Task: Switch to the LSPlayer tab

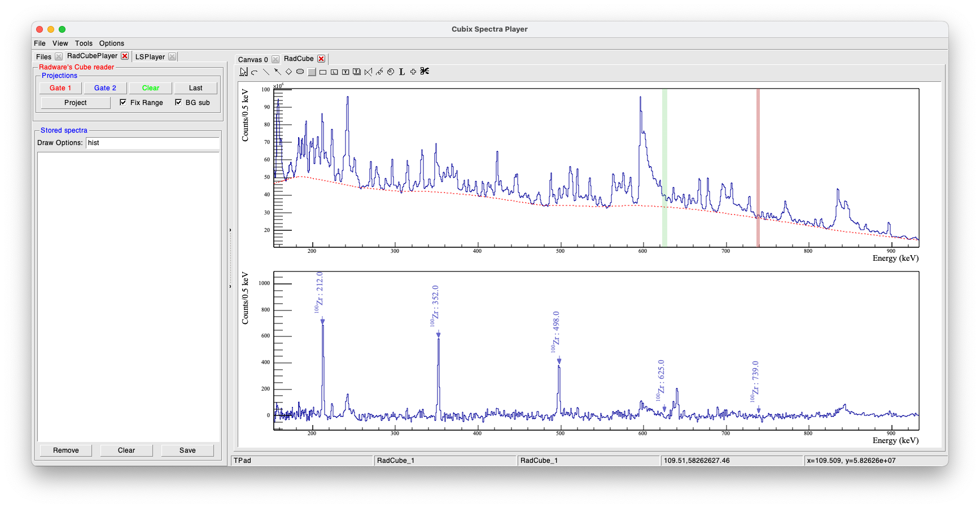Action: point(150,57)
